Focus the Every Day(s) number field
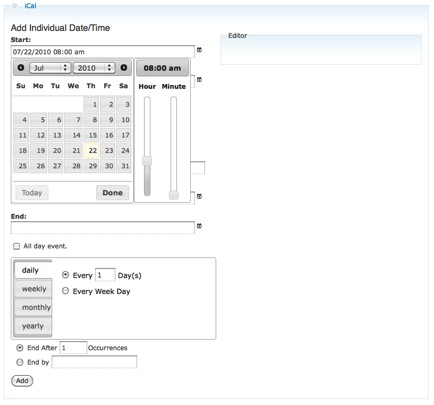Screen dimensions: 434x405 (105, 275)
